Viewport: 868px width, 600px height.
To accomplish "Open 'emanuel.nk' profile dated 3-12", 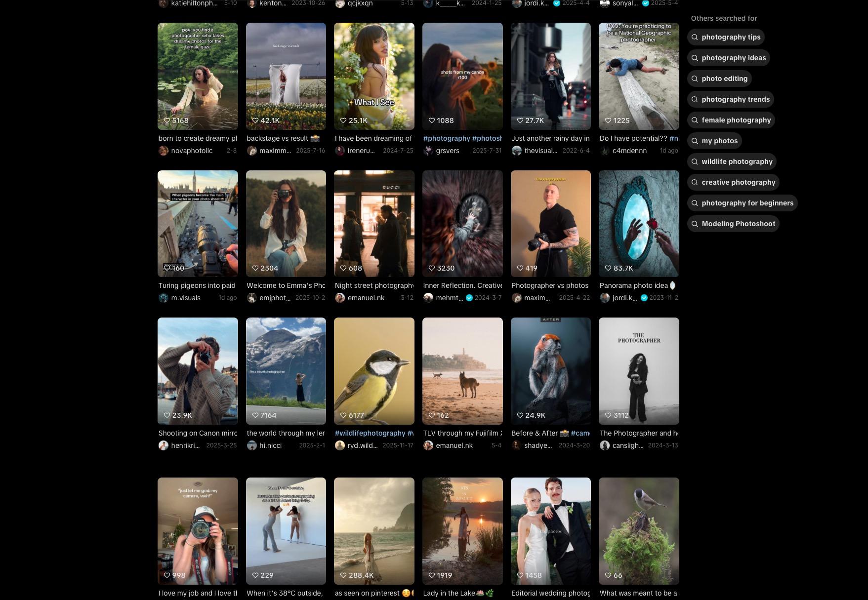I will coord(366,298).
